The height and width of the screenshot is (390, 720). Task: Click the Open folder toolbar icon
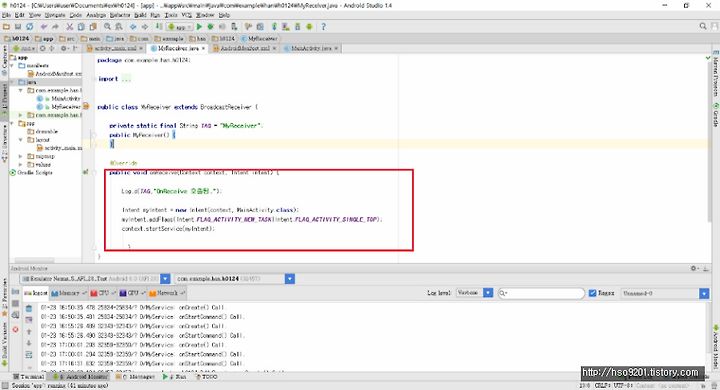coord(6,27)
